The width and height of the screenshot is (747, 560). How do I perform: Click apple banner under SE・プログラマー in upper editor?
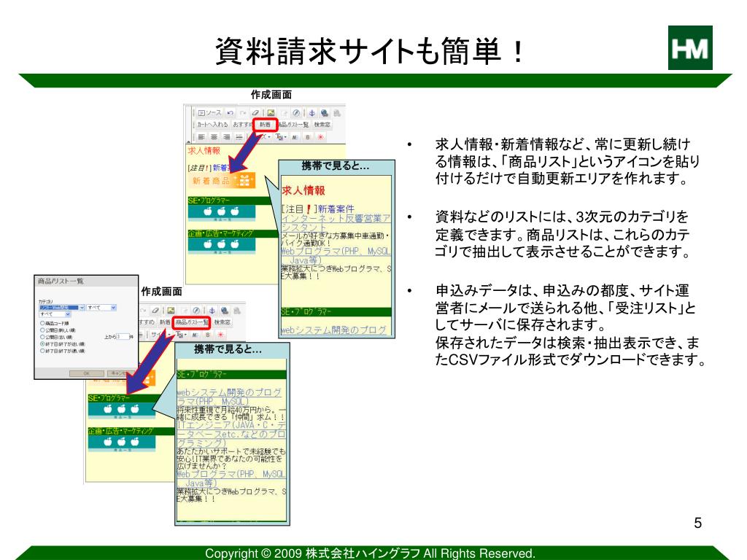[x=222, y=213]
